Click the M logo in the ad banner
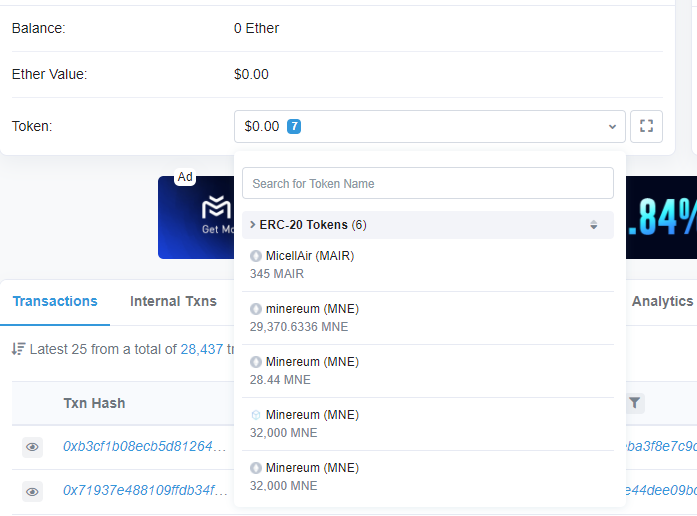This screenshot has height=516, width=697. click(x=216, y=208)
